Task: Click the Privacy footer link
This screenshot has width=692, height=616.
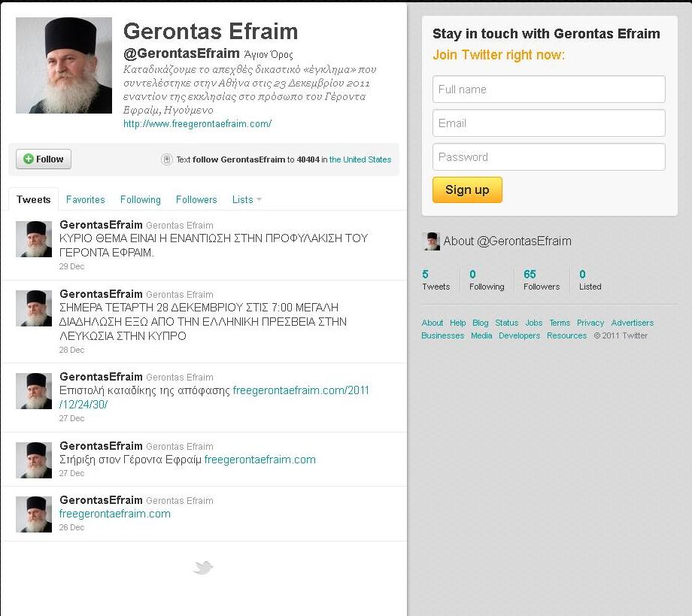Action: 590,323
